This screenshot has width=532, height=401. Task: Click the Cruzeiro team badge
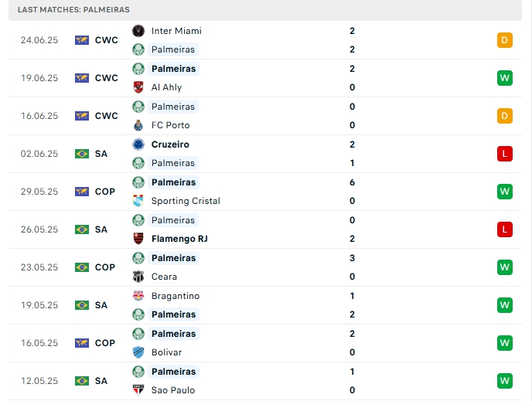pos(138,144)
